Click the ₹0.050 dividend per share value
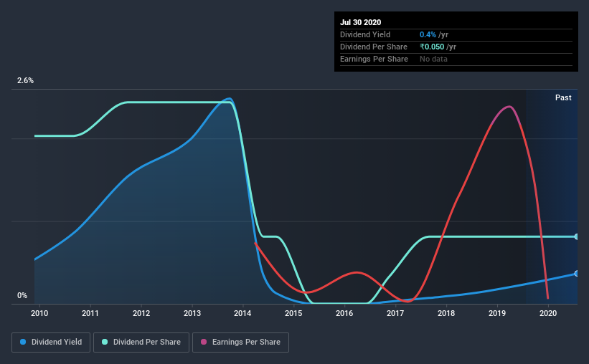589x364 pixels. 432,47
